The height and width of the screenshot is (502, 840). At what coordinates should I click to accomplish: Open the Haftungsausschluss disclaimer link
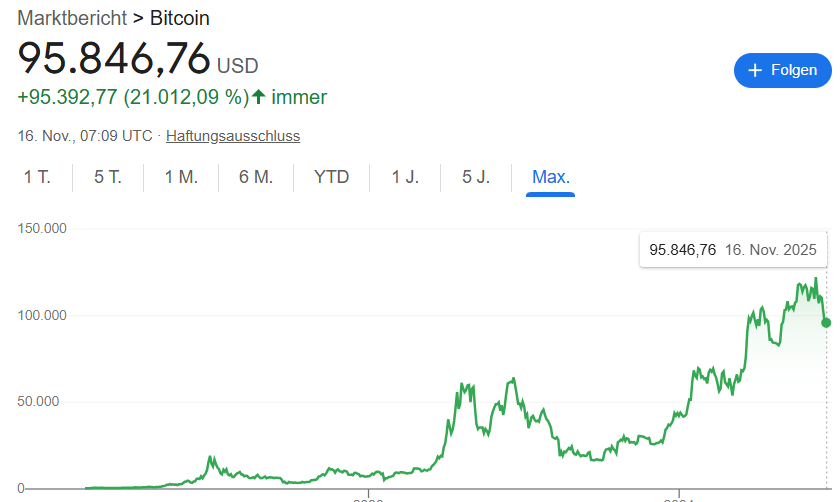pyautogui.click(x=233, y=136)
